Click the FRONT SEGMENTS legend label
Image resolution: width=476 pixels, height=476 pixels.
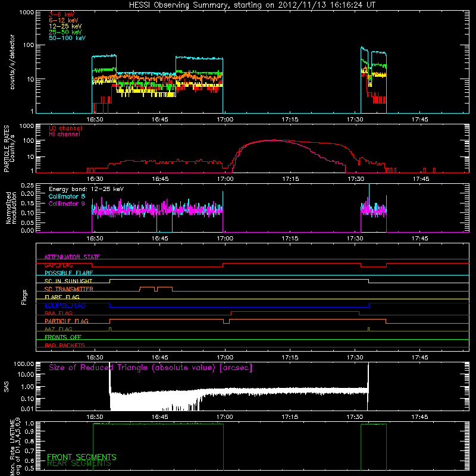coord(82,457)
